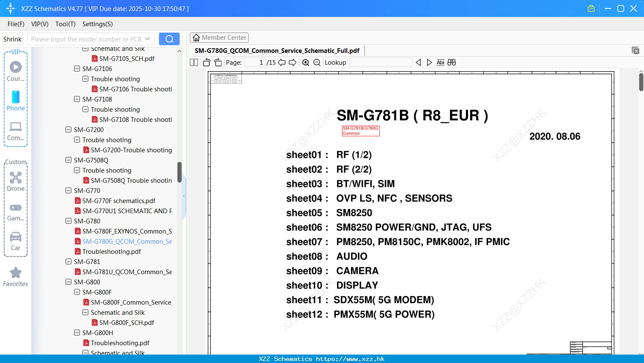Screen dimensions: 644x363
Task: Click the page number field
Action: (x=255, y=63)
